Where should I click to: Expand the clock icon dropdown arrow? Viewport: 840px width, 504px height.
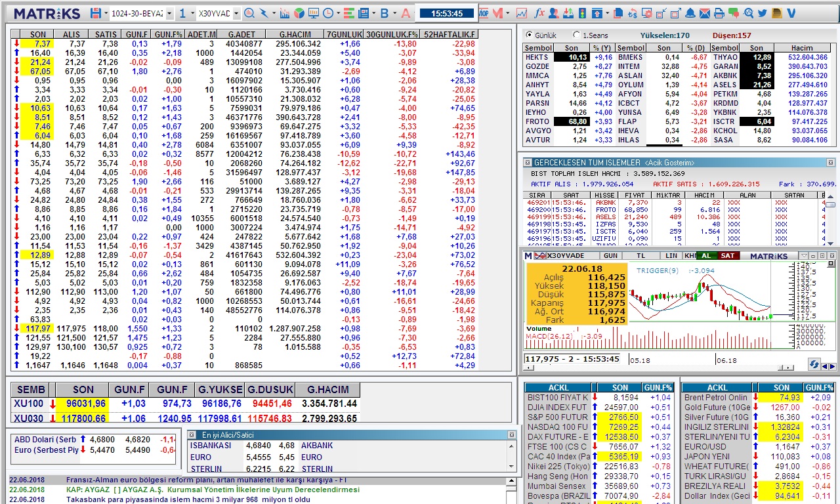(337, 13)
